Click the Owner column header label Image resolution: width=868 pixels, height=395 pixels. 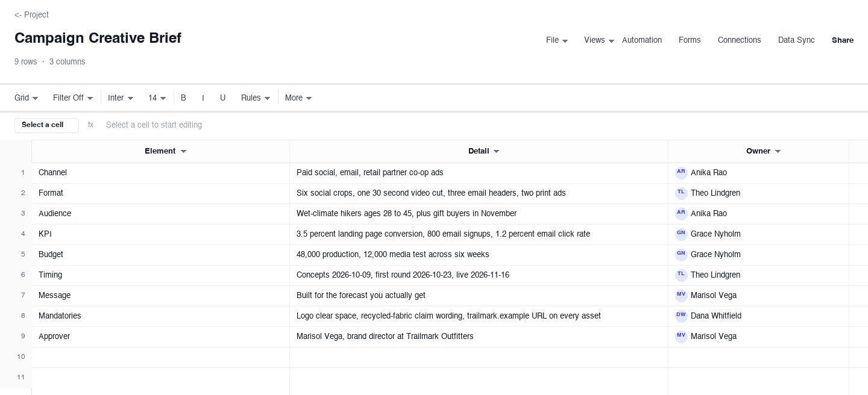758,151
